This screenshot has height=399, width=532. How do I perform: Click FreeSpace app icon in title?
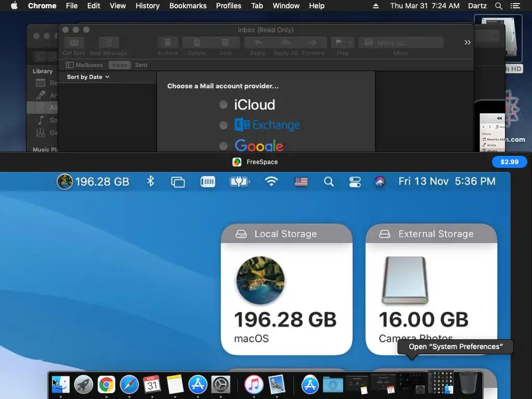pos(237,162)
